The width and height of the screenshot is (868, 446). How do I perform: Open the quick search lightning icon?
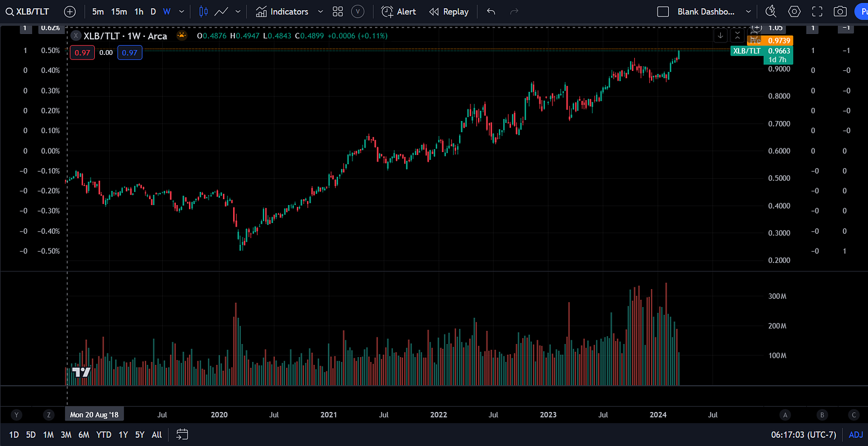(x=771, y=11)
